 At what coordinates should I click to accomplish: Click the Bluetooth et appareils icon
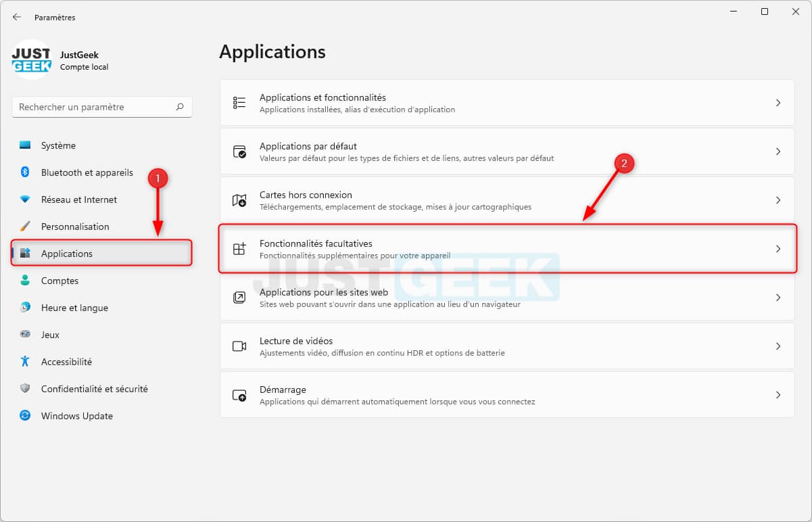point(25,172)
